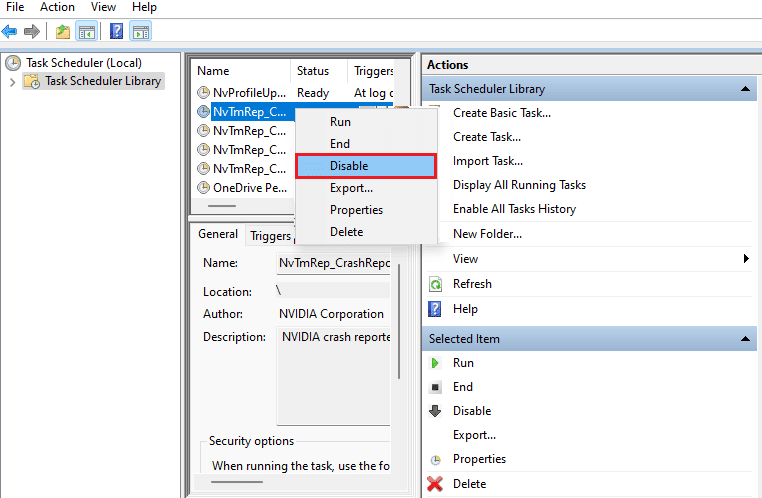The height and width of the screenshot is (498, 762).
Task: Choose End from the context menu
Action: [x=366, y=144]
